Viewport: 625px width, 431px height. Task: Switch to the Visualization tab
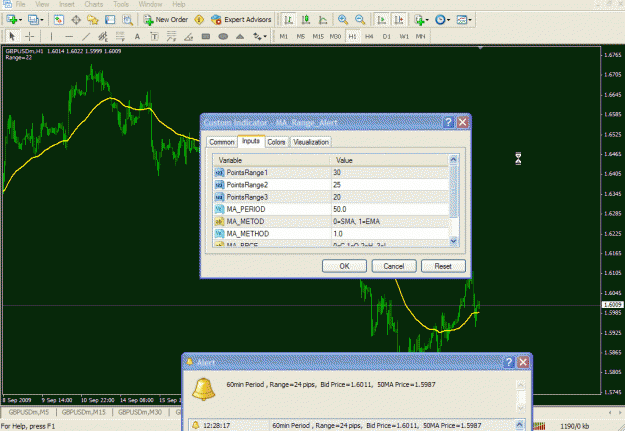pos(311,142)
